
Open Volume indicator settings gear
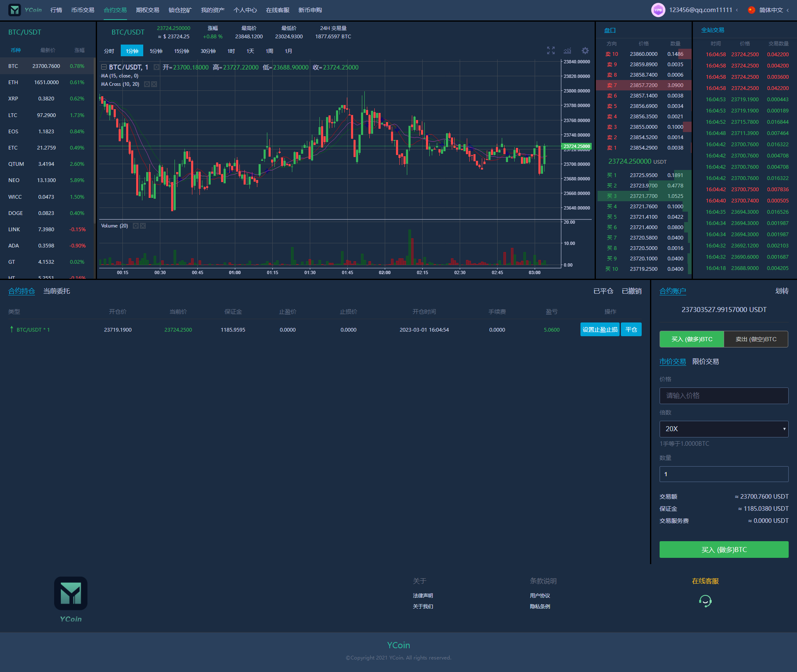pyautogui.click(x=136, y=226)
